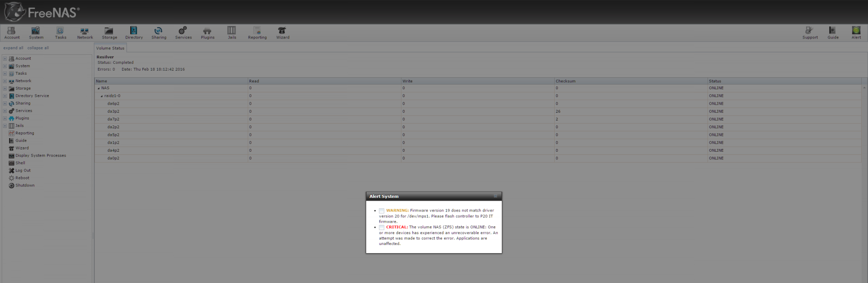
Task: Sort by the Read column header
Action: pos(324,81)
